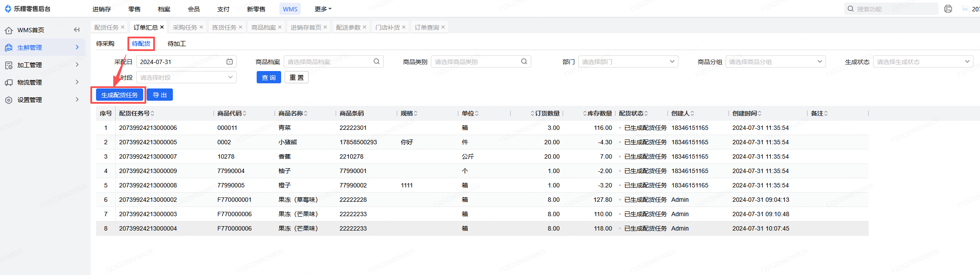Open 支付 in top navigation
The width and height of the screenshot is (980, 275).
pyautogui.click(x=224, y=9)
